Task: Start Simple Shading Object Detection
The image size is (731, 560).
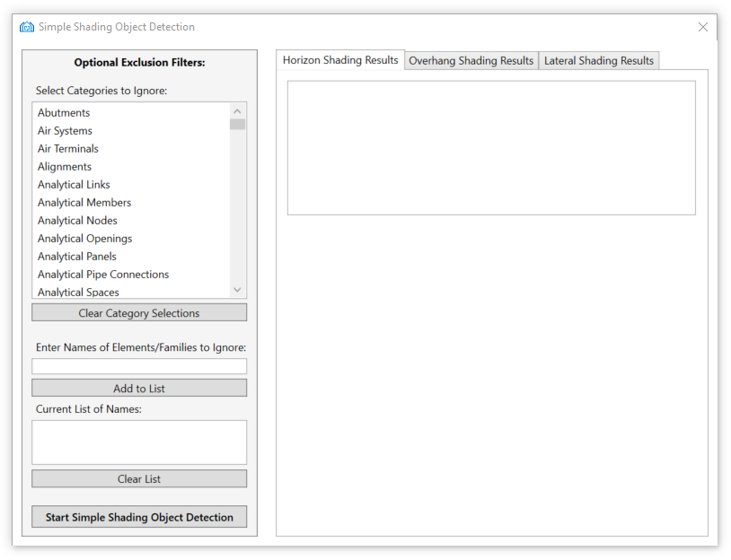Action: pos(139,517)
